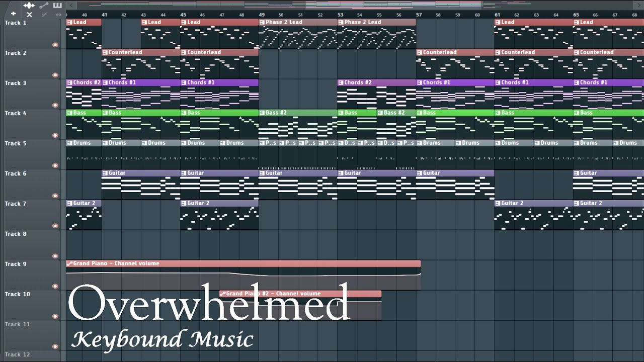Toggle the automation clips focus icon
The image size is (644, 362).
coord(44,6)
